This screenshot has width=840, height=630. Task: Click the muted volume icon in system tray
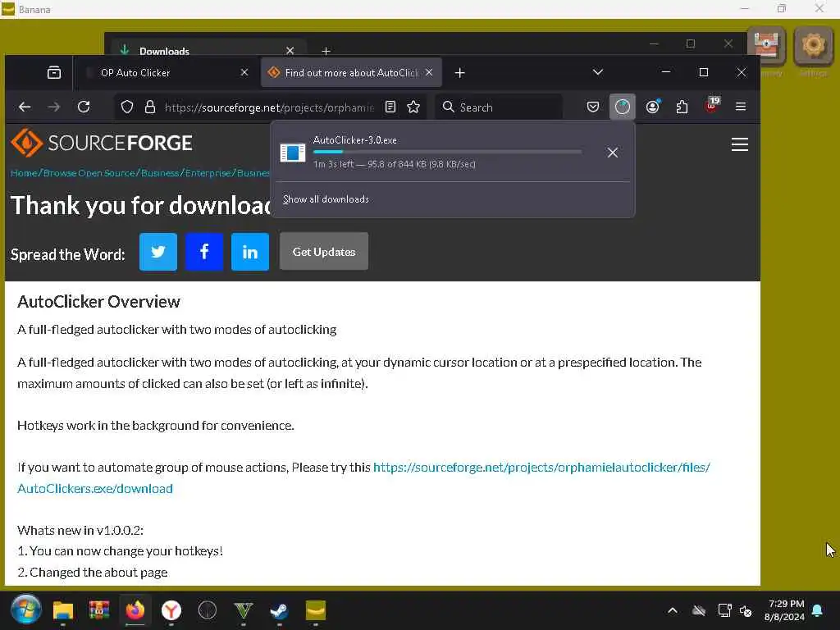click(x=745, y=610)
